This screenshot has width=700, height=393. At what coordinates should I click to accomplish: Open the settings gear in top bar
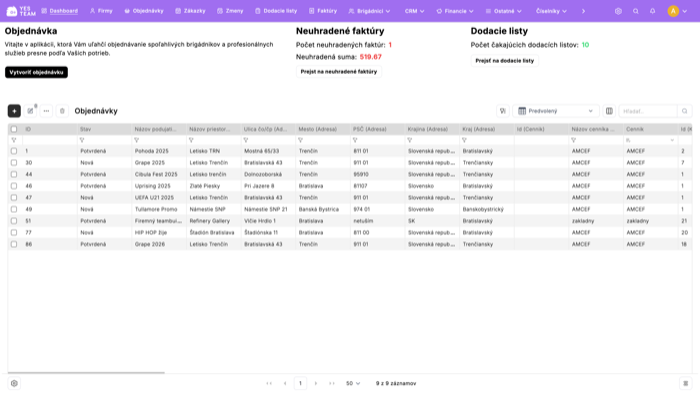tap(618, 11)
